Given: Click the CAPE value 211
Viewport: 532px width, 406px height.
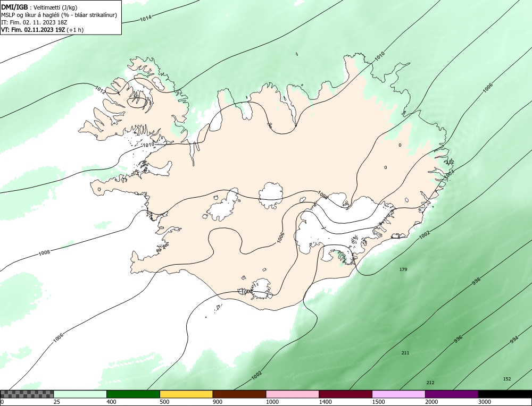Looking at the screenshot, I should (405, 353).
